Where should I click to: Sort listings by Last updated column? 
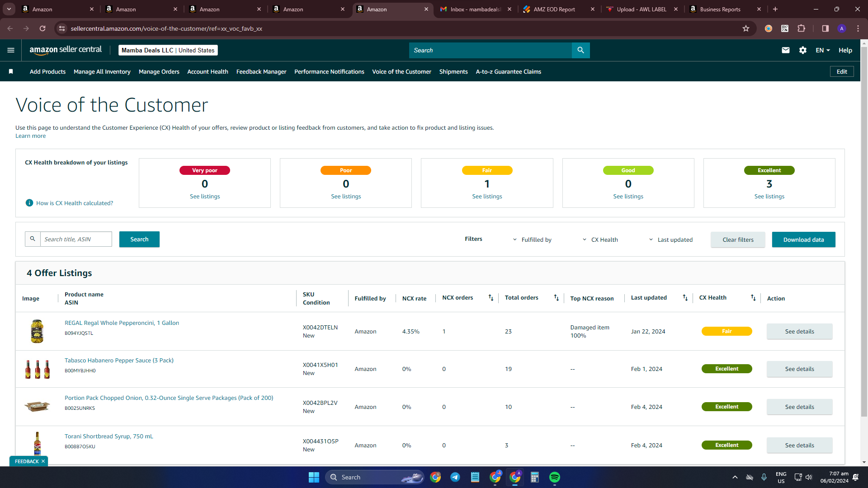685,298
